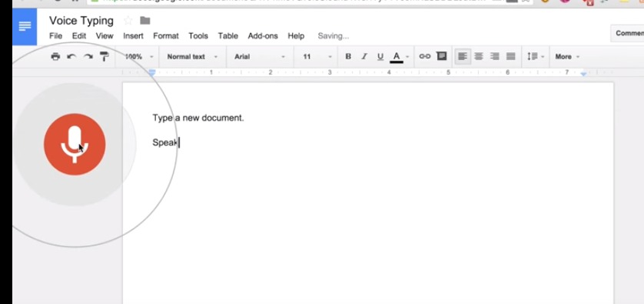Image resolution: width=644 pixels, height=304 pixels.
Task: Align text left
Action: pyautogui.click(x=463, y=57)
